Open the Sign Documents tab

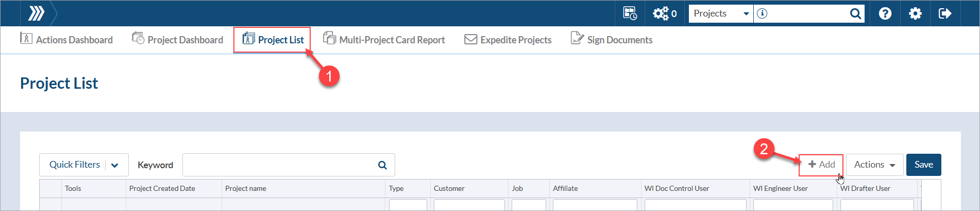pos(612,40)
